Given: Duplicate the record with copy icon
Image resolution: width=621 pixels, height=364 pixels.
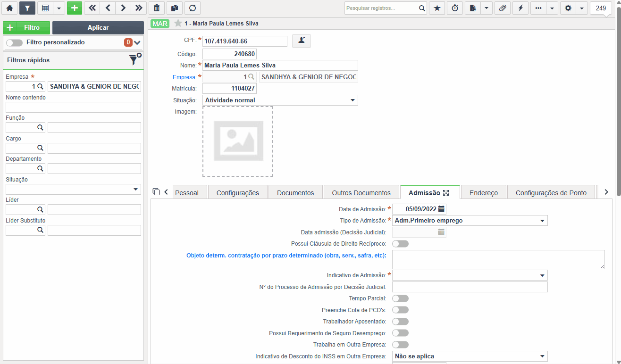Looking at the screenshot, I should click(175, 8).
